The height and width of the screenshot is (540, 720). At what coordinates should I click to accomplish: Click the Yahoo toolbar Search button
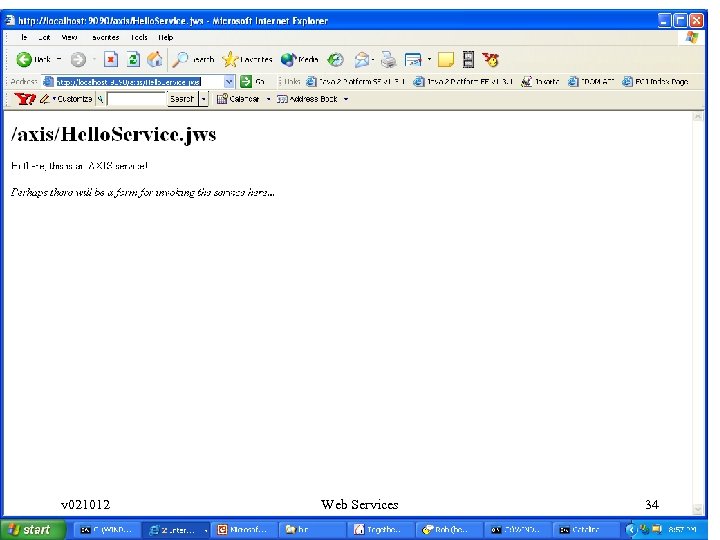182,99
